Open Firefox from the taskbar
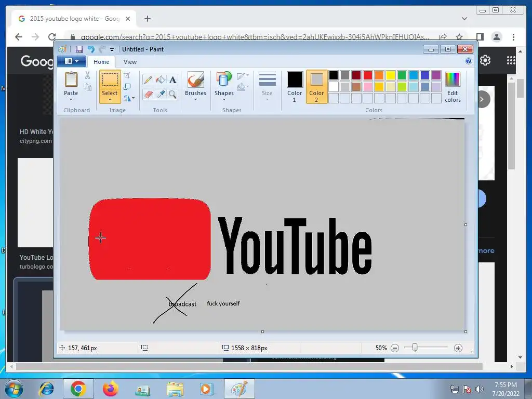 [x=110, y=389]
